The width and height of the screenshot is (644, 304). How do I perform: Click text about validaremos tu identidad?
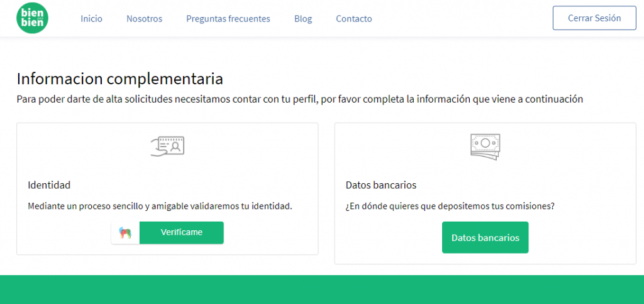click(160, 206)
